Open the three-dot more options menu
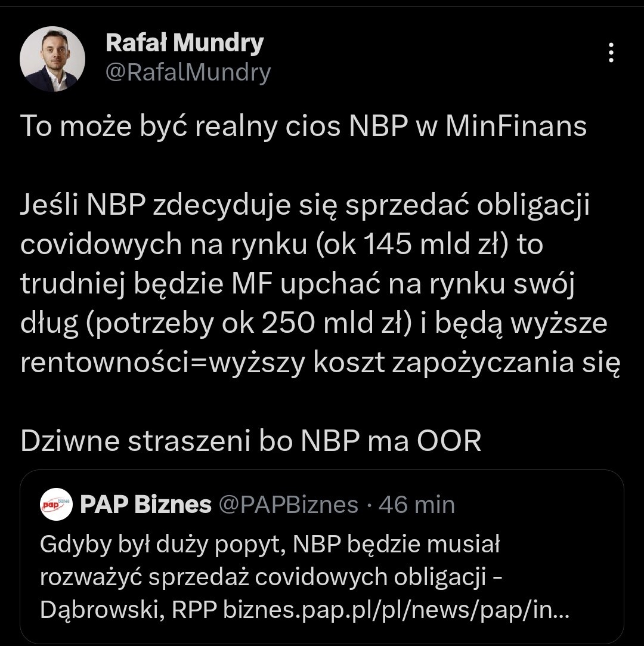Image resolution: width=644 pixels, height=646 pixels. coord(611,52)
